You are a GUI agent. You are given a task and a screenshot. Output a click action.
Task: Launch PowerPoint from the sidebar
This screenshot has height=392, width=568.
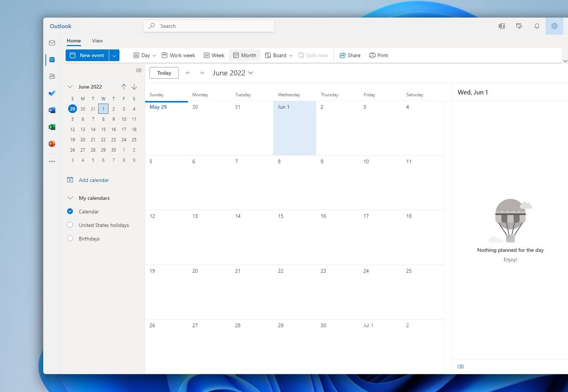click(x=52, y=143)
